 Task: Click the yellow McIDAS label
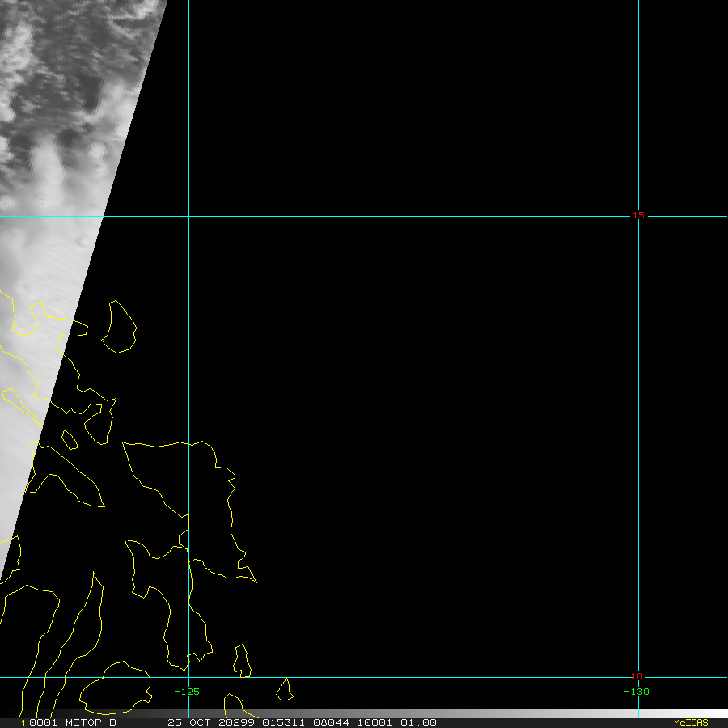(x=690, y=722)
